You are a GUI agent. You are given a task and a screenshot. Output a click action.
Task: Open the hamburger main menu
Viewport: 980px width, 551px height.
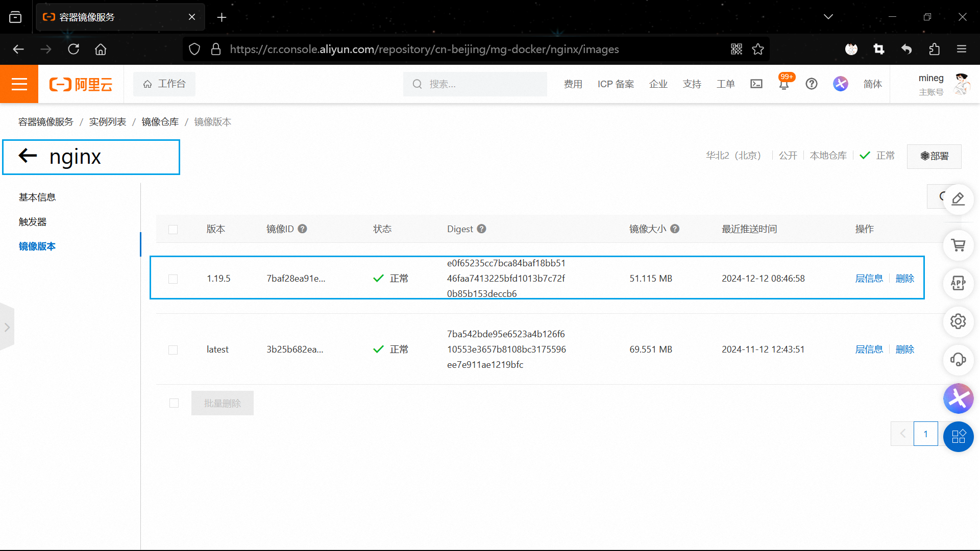pyautogui.click(x=19, y=84)
